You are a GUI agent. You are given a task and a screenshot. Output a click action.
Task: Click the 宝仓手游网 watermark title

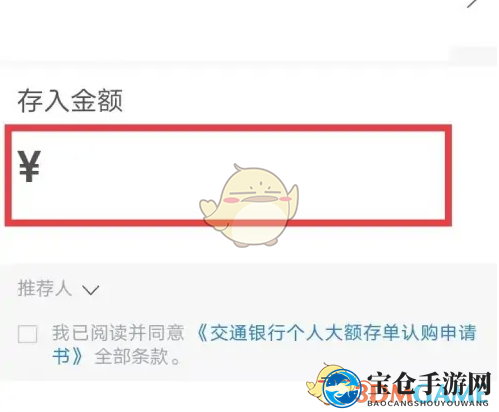(429, 384)
